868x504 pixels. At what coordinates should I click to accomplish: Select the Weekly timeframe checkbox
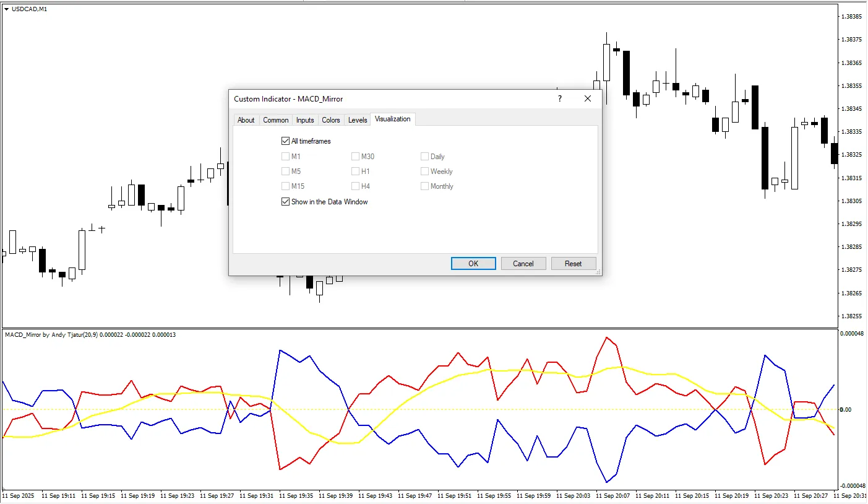point(425,172)
